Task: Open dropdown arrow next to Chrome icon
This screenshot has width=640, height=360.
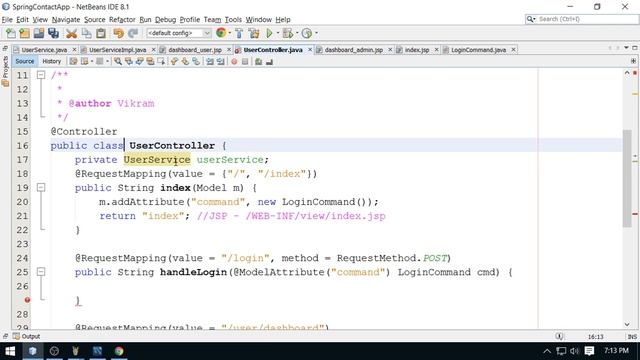Action: tap(229, 33)
